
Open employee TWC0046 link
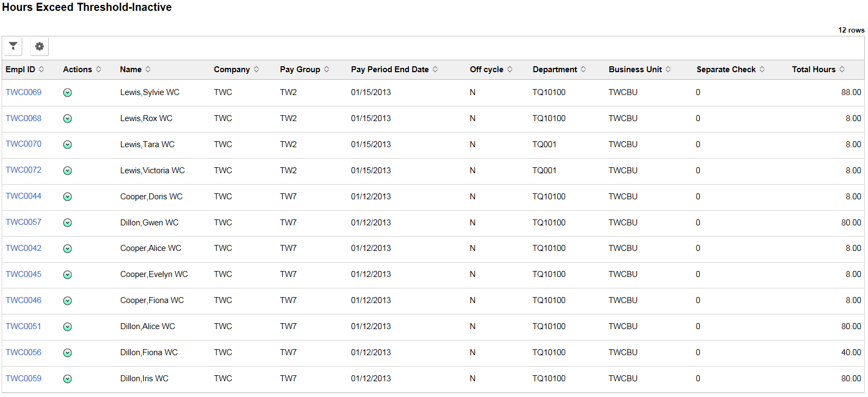click(x=23, y=300)
